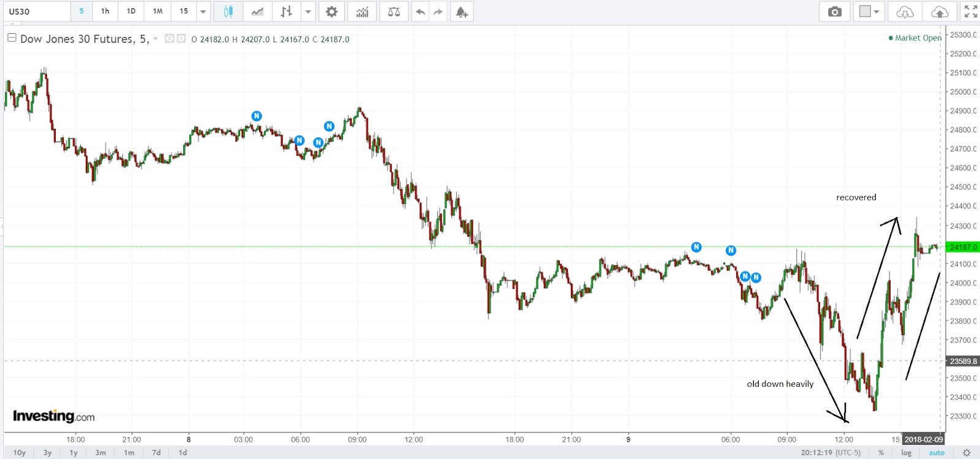The width and height of the screenshot is (980, 459).
Task: Open Dow Jones legend dropdown arrow
Action: 156,39
